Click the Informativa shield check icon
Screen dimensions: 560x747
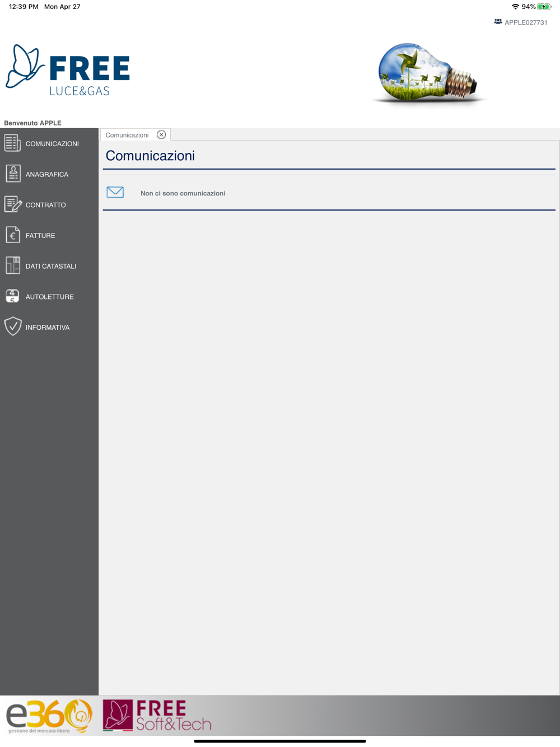13,326
